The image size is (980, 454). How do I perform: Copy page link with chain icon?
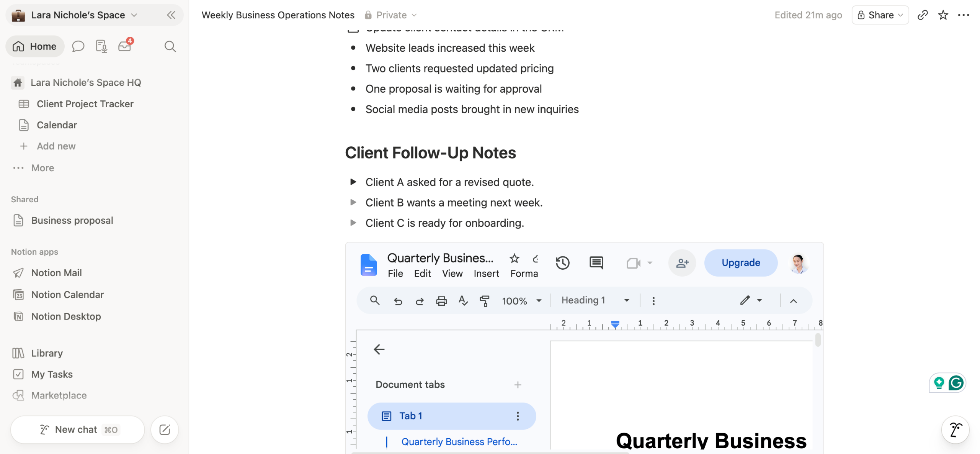[923, 15]
